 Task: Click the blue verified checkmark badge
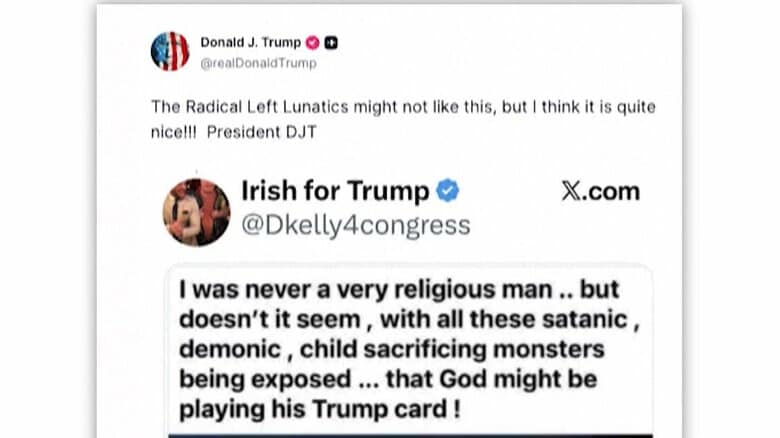[x=448, y=191]
